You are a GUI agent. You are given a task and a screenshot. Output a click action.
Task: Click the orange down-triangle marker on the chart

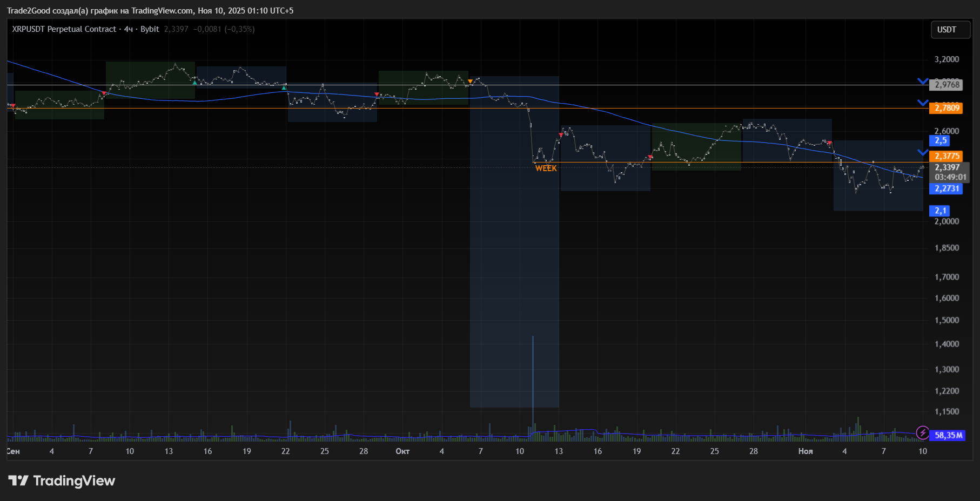click(470, 82)
